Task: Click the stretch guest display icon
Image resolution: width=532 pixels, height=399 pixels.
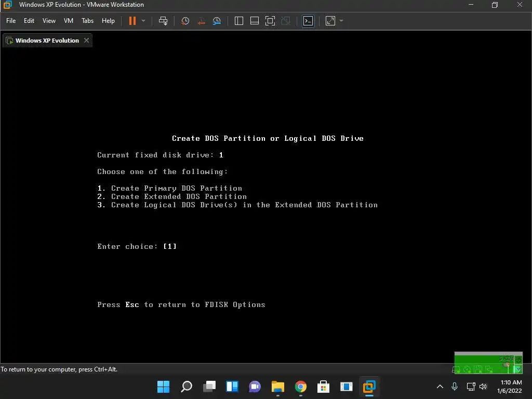Action: click(330, 21)
